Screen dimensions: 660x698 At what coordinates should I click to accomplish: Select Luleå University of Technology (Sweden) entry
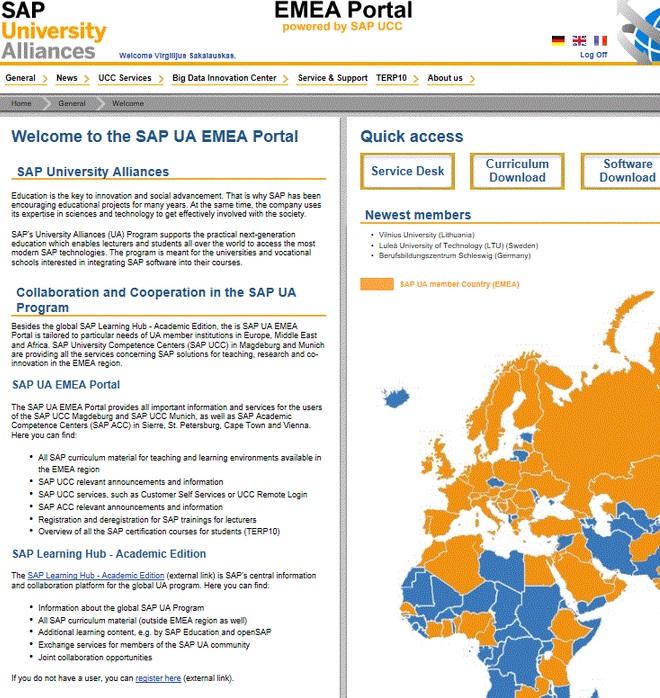(x=458, y=246)
